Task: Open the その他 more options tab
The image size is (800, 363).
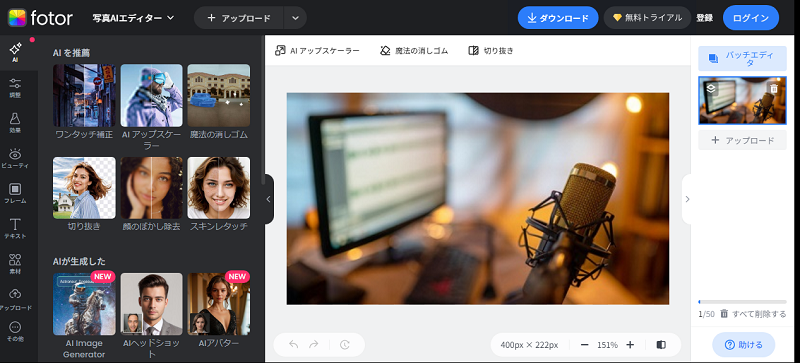Action: pos(15,331)
